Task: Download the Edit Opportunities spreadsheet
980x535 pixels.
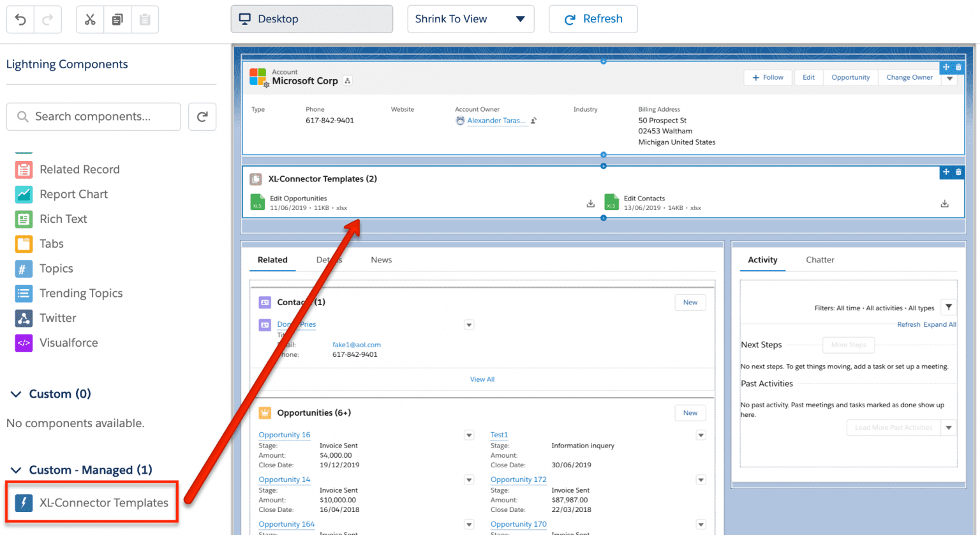Action: [x=590, y=202]
